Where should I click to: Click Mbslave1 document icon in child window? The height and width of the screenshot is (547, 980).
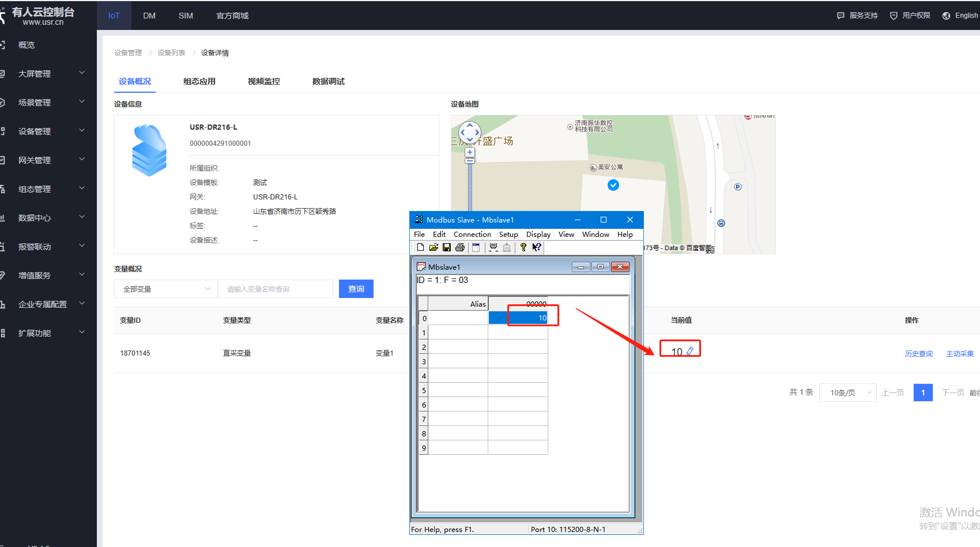click(421, 267)
